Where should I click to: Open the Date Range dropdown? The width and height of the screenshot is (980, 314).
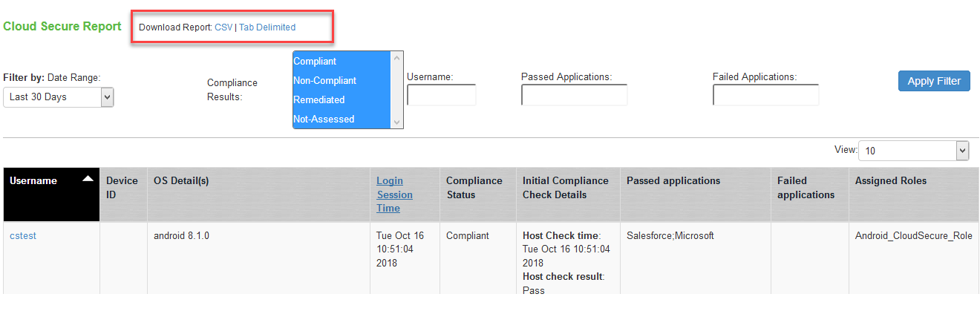pos(59,97)
